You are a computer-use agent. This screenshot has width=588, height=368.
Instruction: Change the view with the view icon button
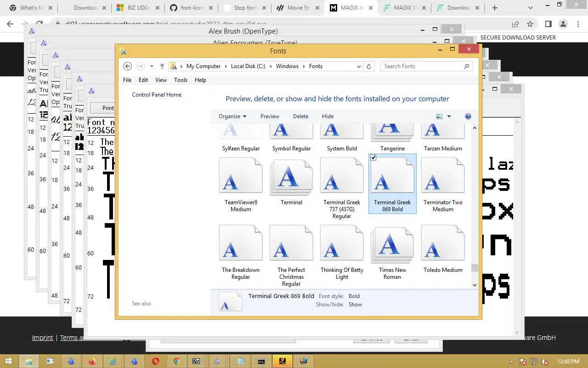[439, 116]
